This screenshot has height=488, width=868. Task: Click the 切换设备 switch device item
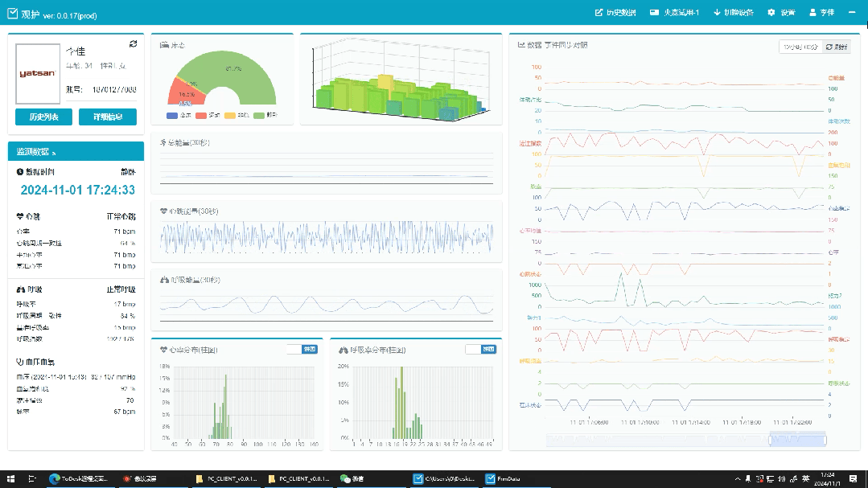pyautogui.click(x=734, y=12)
